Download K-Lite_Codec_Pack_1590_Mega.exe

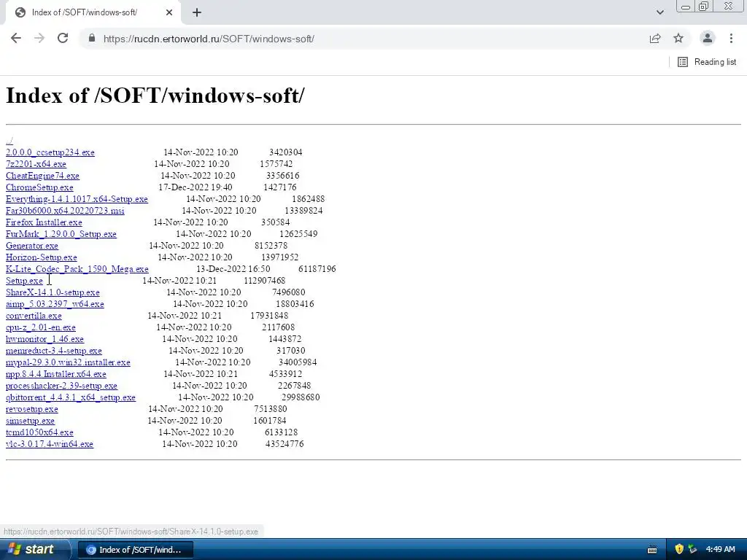(77, 269)
